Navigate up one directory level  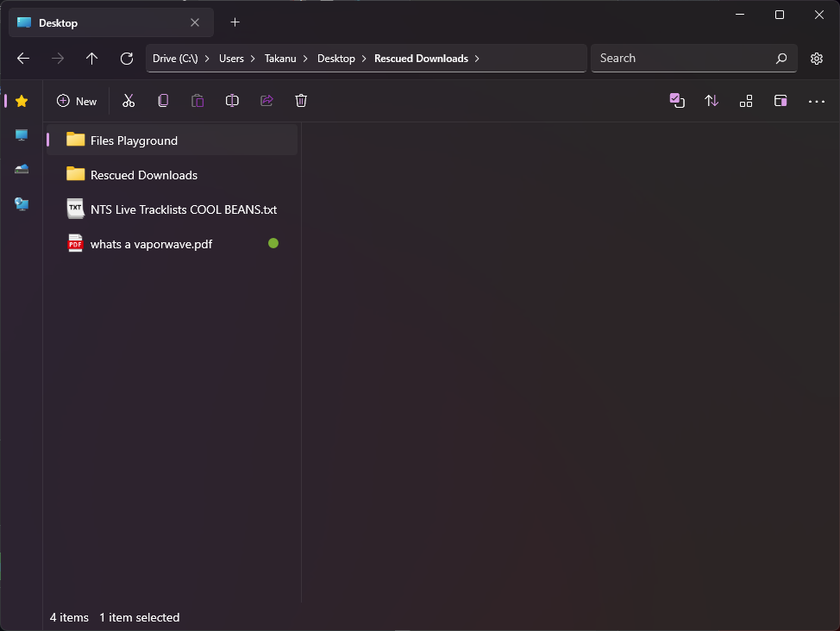point(91,59)
